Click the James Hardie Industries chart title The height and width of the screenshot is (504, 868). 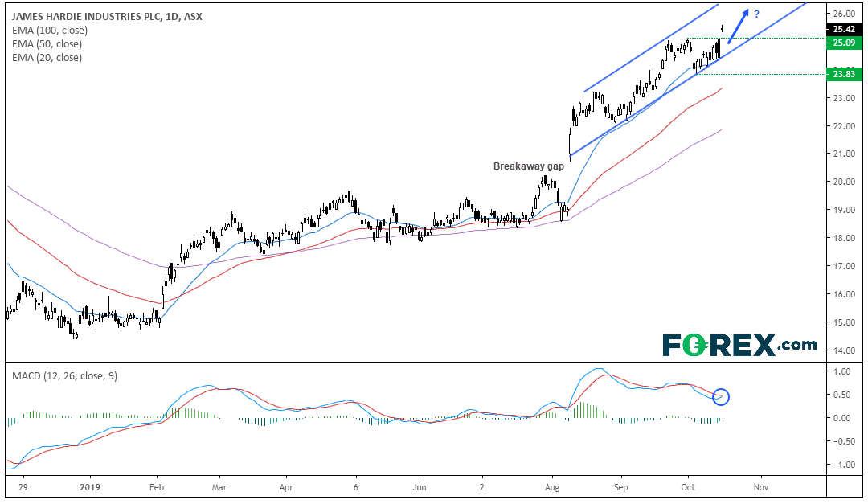[107, 17]
